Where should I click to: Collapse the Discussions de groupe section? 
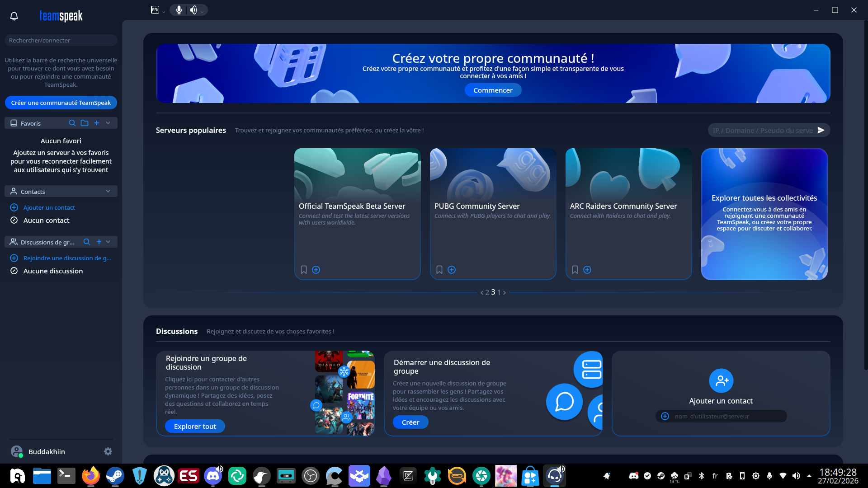pyautogui.click(x=108, y=242)
